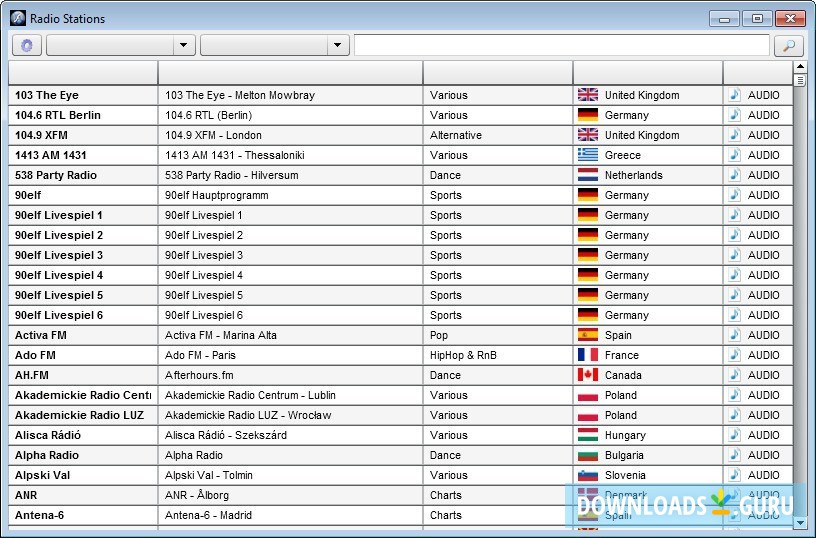Screen dimensions: 816x538
Task: Select the station 104.6 RTL Berlin
Action: click(x=58, y=115)
